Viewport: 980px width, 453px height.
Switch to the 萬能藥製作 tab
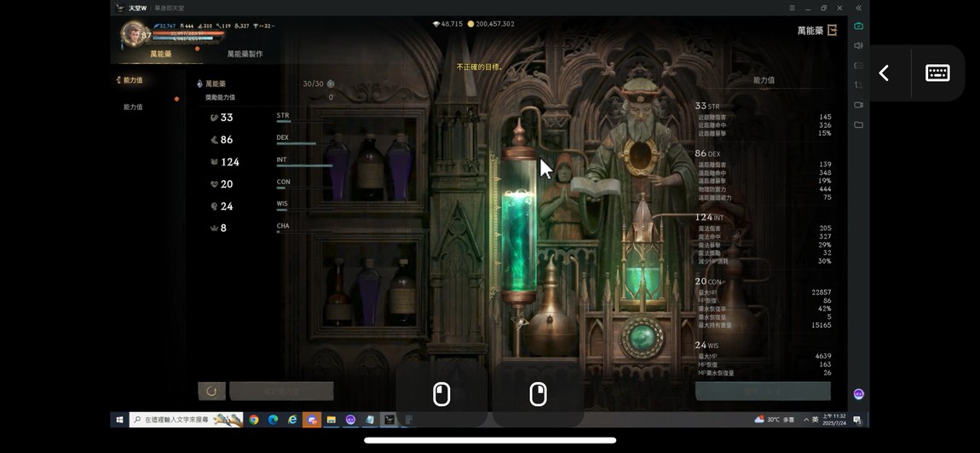(x=245, y=54)
